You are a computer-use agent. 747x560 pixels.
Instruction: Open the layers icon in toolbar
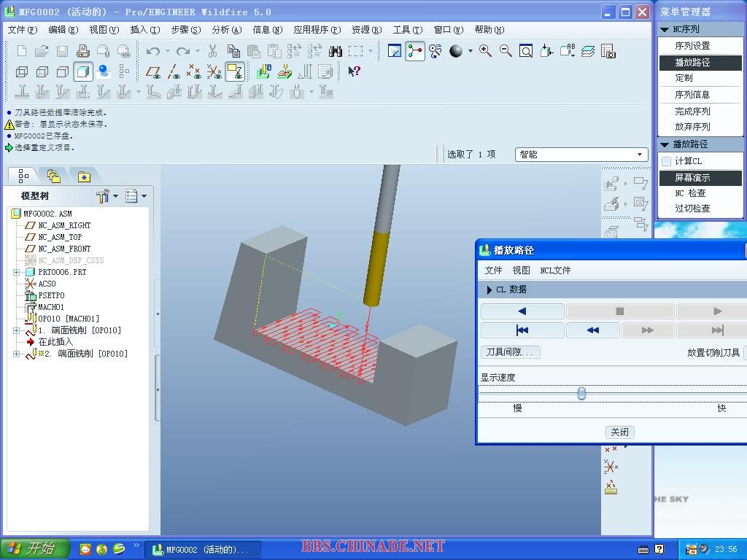[x=588, y=51]
